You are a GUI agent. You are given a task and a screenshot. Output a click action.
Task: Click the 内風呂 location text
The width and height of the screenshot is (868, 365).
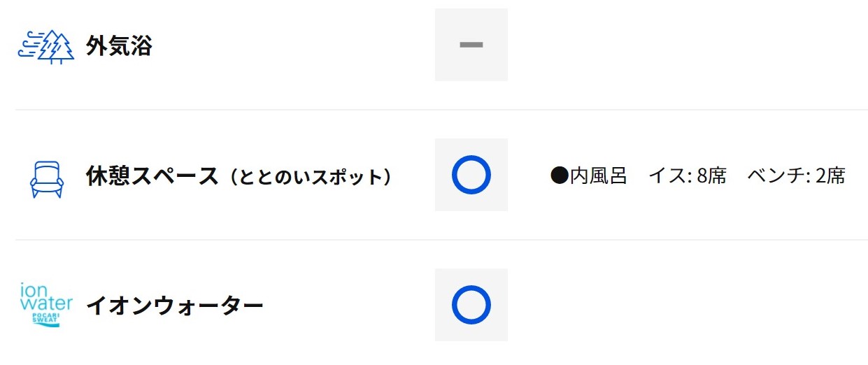598,176
